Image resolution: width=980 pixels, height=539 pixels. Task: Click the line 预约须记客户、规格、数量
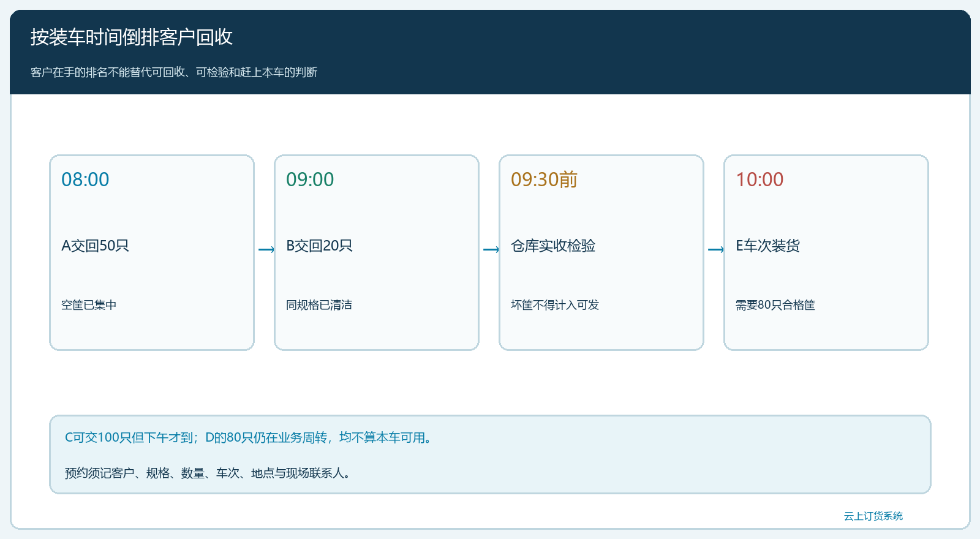(209, 473)
